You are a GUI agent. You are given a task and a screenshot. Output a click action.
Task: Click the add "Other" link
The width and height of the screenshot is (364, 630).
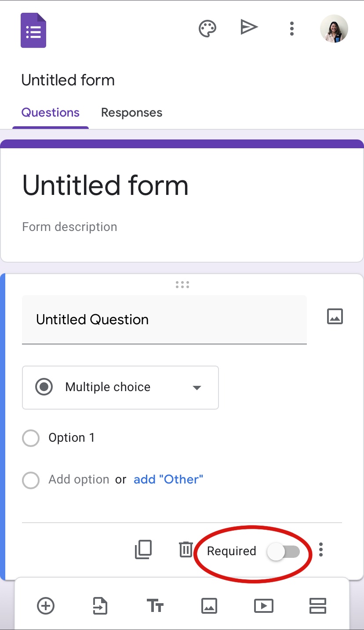pos(168,480)
